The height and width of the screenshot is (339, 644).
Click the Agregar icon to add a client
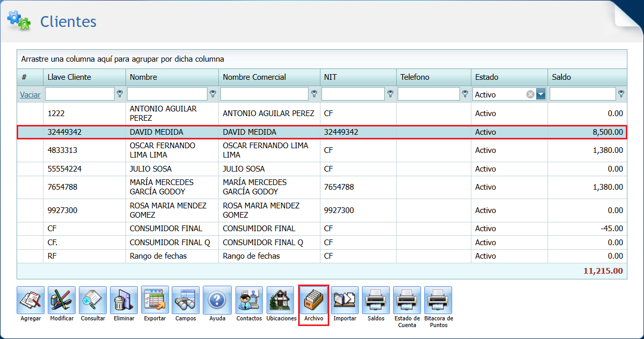point(30,301)
